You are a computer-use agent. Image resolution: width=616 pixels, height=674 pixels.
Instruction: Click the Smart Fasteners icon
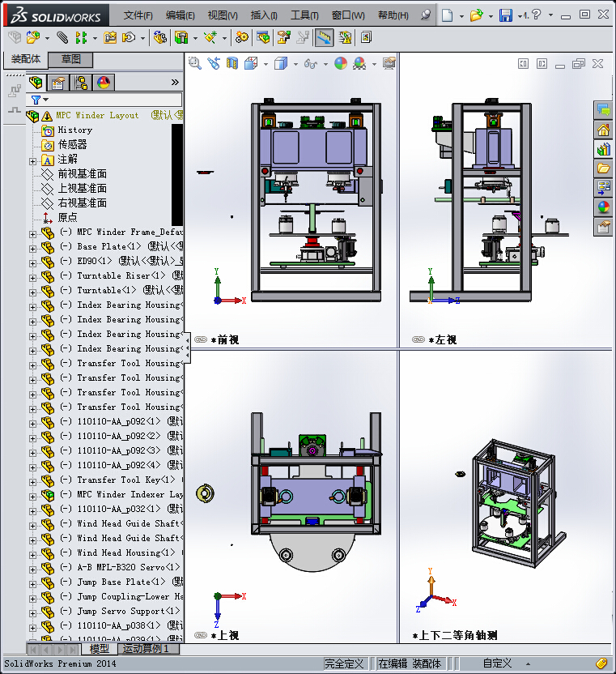[x=110, y=38]
